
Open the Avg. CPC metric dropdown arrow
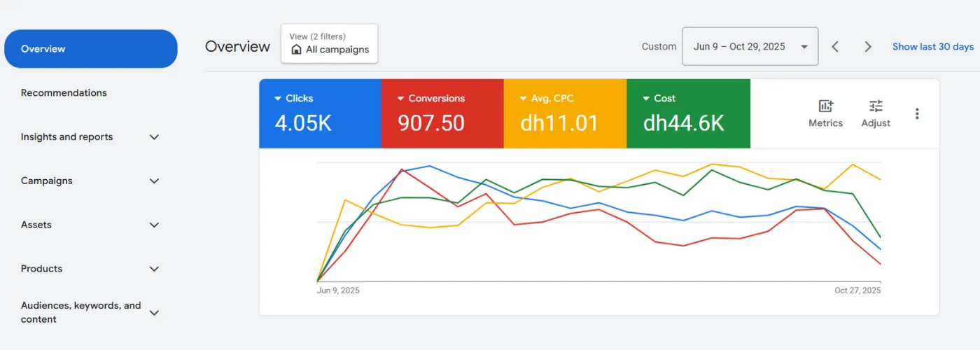[523, 99]
